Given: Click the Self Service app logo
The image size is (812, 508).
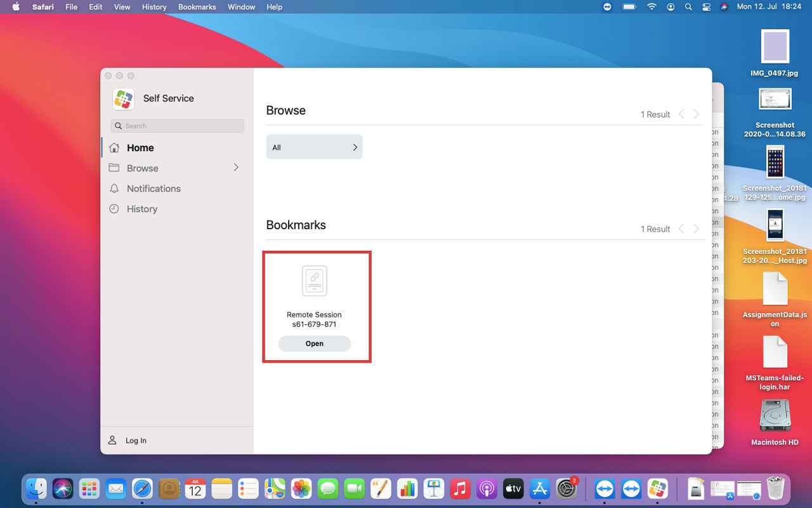Looking at the screenshot, I should (x=123, y=99).
